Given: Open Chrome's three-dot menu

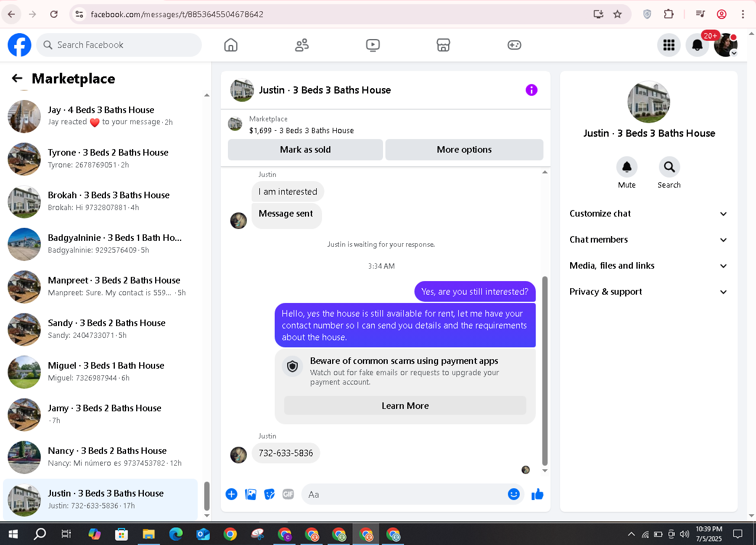Looking at the screenshot, I should (x=743, y=14).
